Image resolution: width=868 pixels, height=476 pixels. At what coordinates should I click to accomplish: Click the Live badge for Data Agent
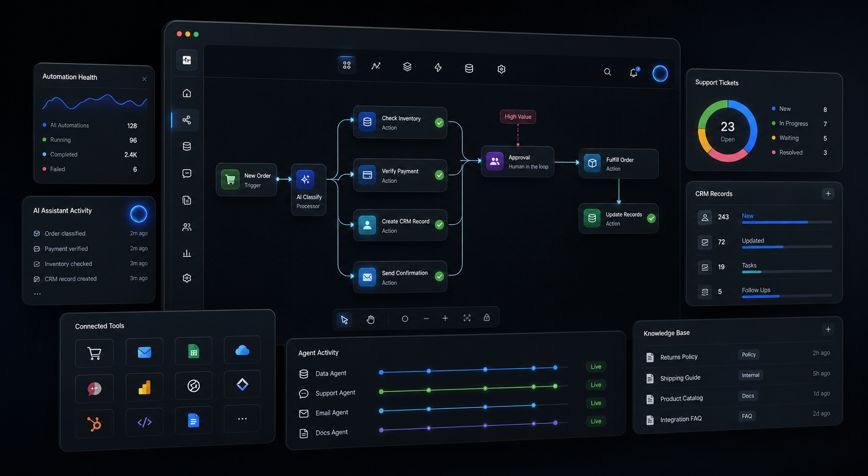[x=596, y=367]
